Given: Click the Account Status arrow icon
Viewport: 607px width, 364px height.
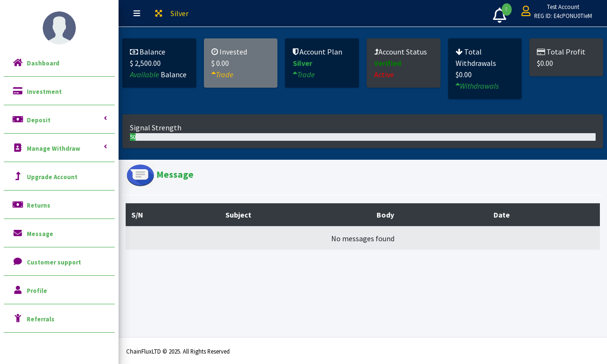Looking at the screenshot, I should coord(376,52).
